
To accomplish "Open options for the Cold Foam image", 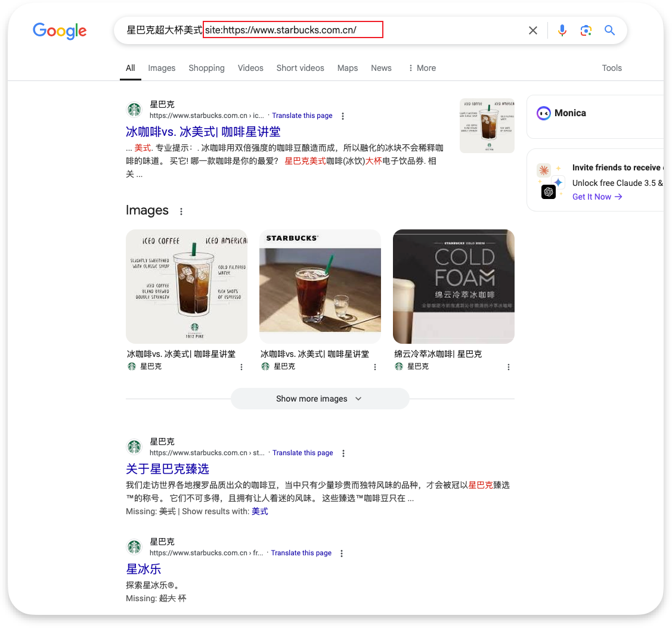I will [509, 367].
